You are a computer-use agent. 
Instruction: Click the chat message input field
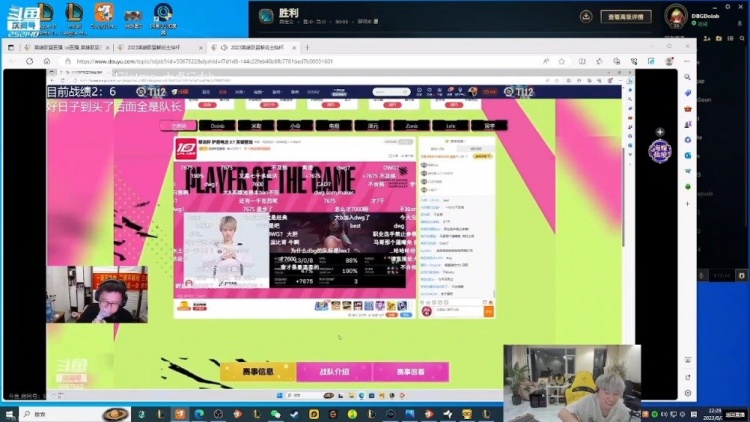(458, 311)
